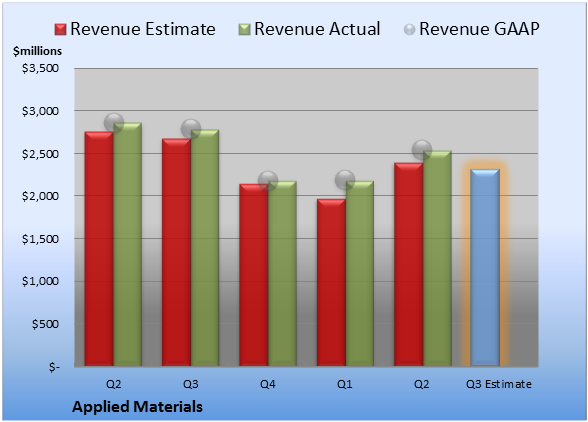Select the green actual bar above Q3
Viewport: 588px width, 422px height.
[205, 248]
